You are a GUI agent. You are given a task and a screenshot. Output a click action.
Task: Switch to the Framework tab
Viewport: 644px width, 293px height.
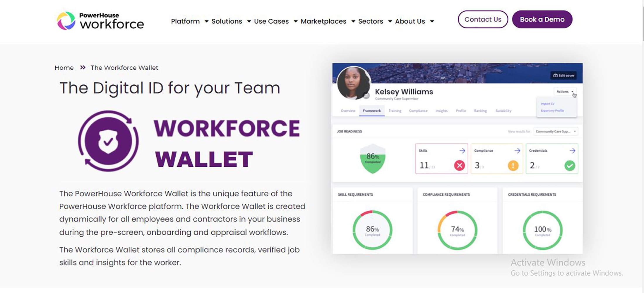click(x=372, y=111)
